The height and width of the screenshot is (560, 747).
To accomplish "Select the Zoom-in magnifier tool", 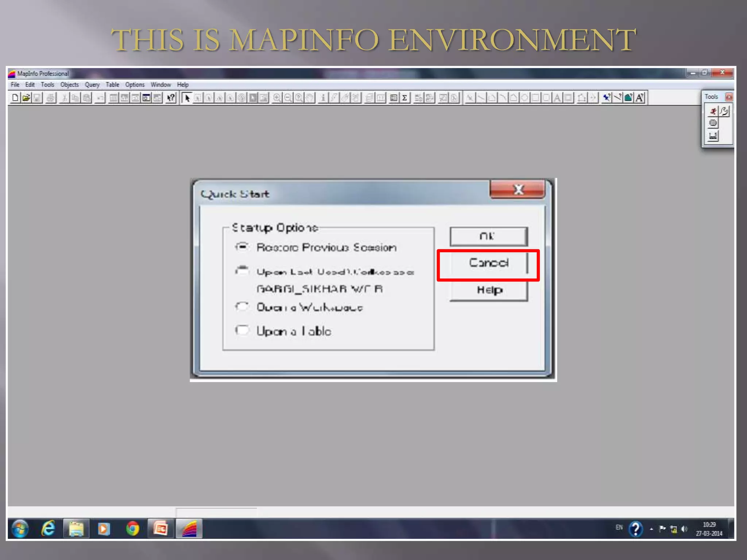I will (277, 98).
